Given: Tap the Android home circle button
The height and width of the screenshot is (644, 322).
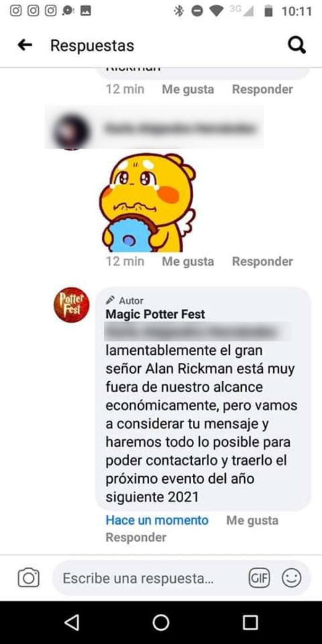Looking at the screenshot, I should 161,622.
